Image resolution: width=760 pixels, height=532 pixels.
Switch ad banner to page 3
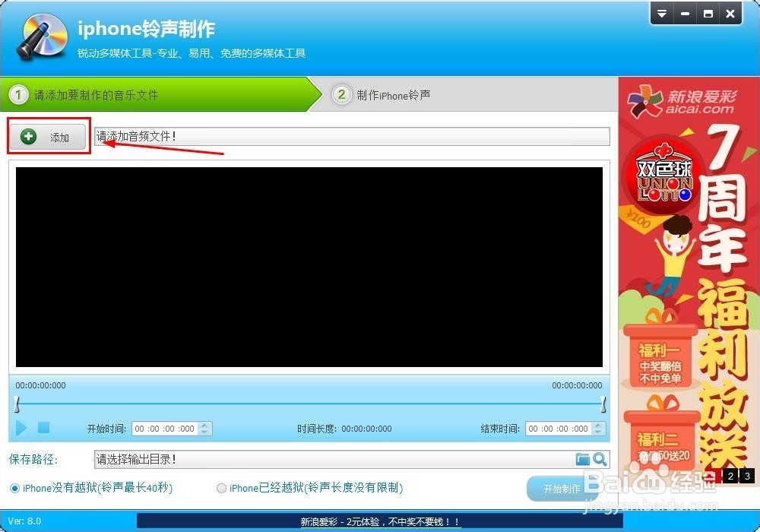click(747, 476)
